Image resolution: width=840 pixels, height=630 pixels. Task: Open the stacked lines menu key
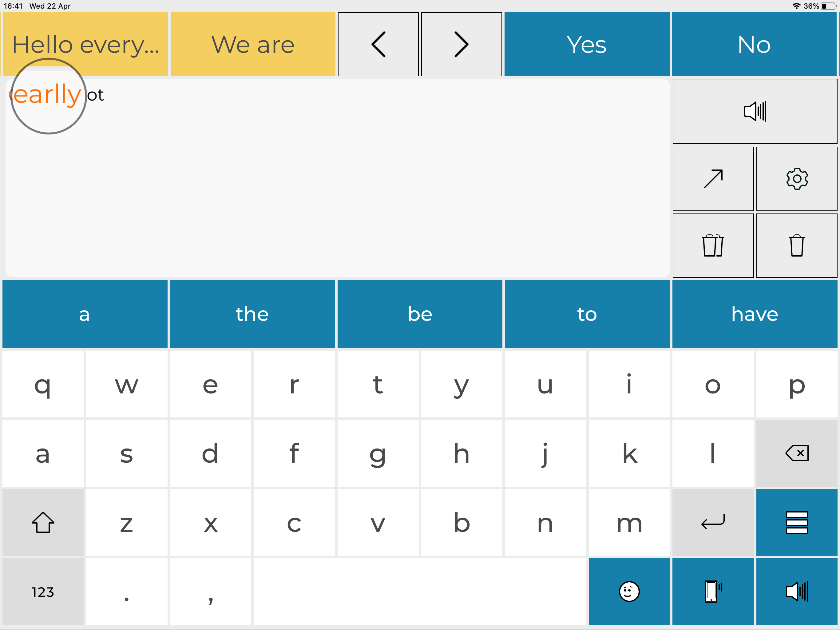pos(796,522)
